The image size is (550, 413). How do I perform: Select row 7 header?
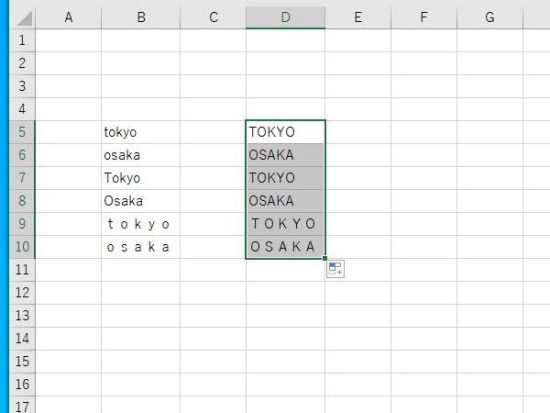[22, 178]
